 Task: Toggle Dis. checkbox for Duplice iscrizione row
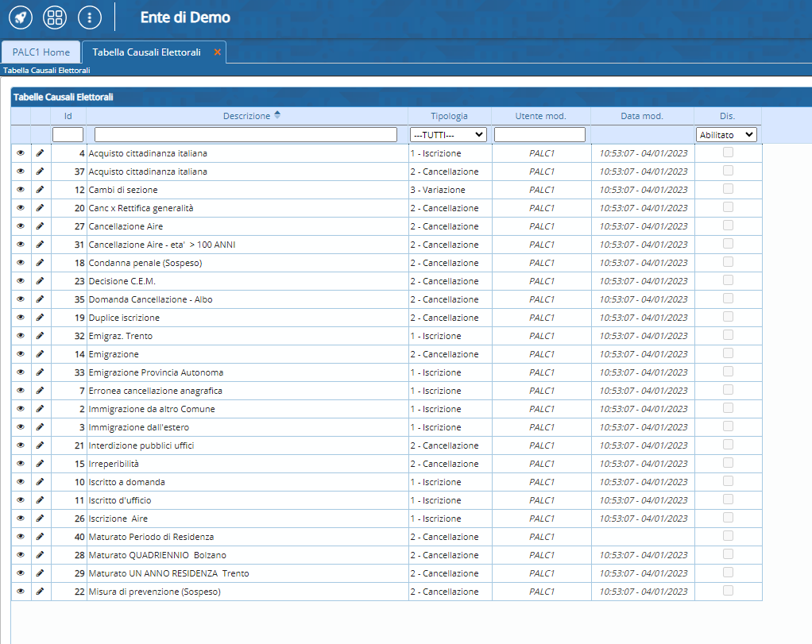(728, 317)
